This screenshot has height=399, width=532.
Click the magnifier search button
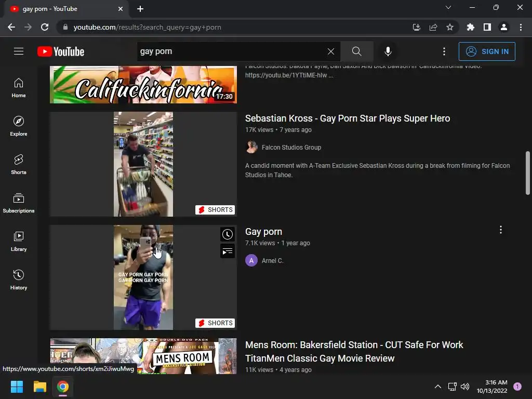[356, 51]
